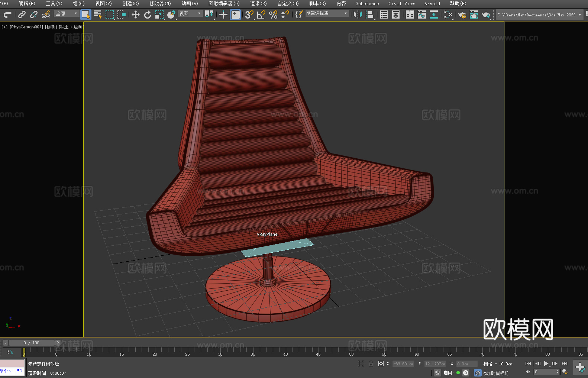Toggle the Ribbon display icon
Image resolution: width=588 pixels, height=378 pixels.
[410, 14]
